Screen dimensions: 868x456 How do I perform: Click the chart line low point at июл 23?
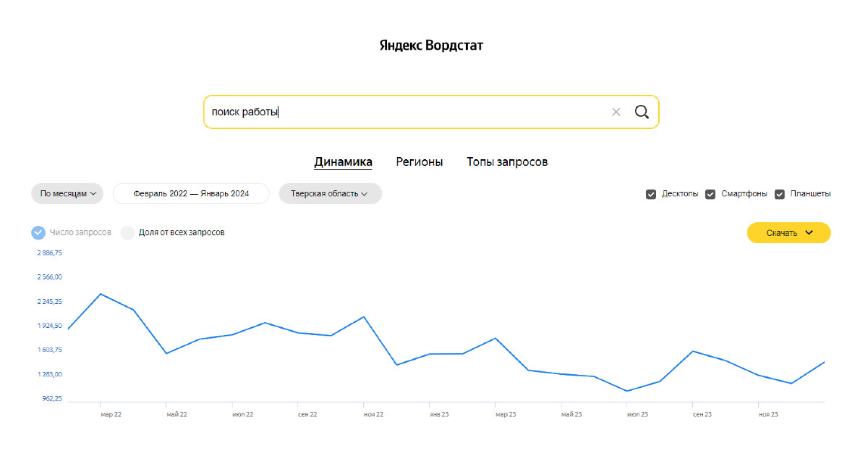pos(626,391)
